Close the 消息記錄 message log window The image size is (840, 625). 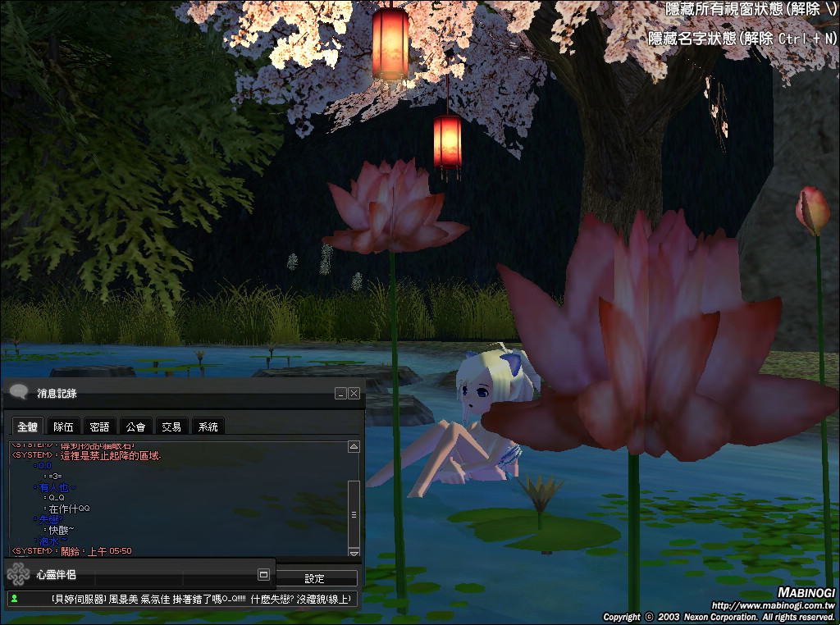[x=354, y=394]
